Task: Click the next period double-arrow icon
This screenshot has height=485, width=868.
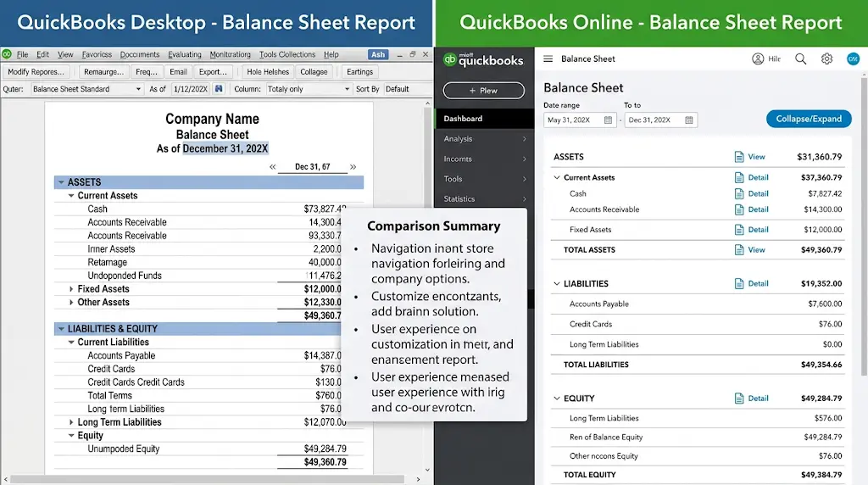Action: tap(353, 167)
